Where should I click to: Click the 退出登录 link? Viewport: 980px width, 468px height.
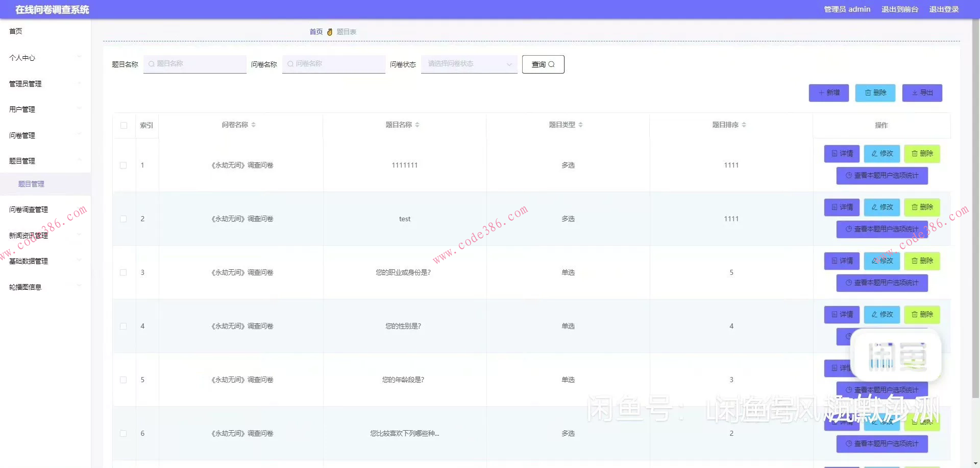(943, 9)
